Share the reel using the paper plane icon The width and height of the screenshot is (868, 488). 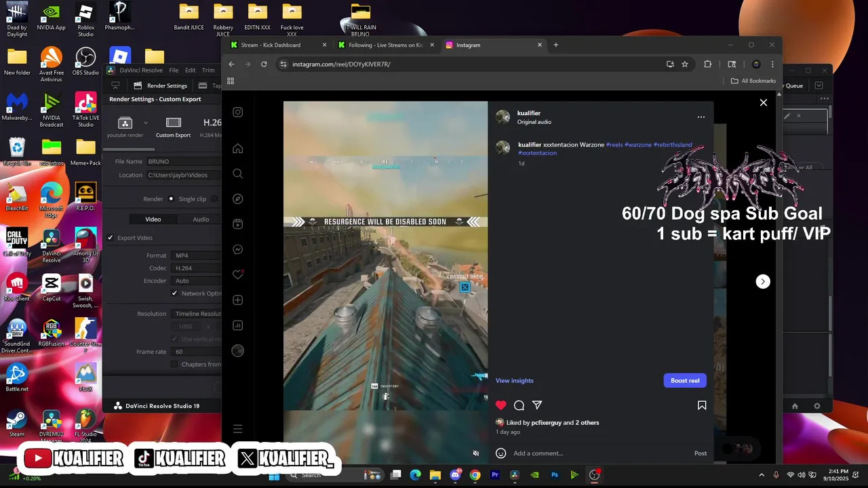tap(537, 405)
